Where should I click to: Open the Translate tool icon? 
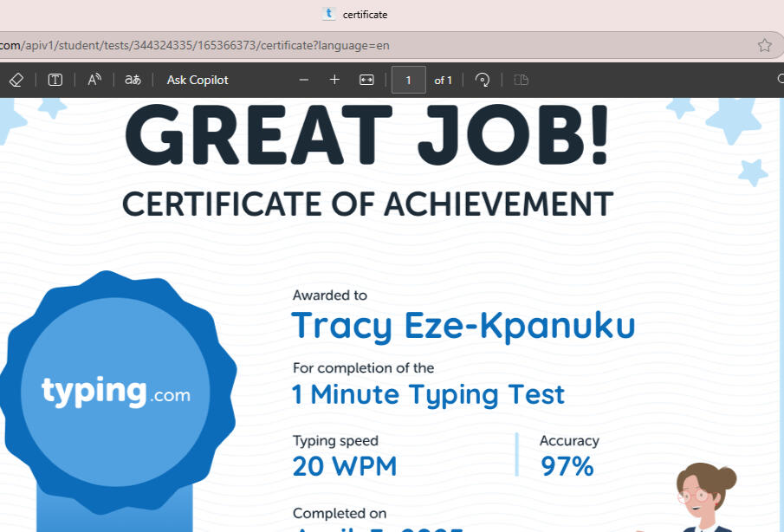pos(133,80)
